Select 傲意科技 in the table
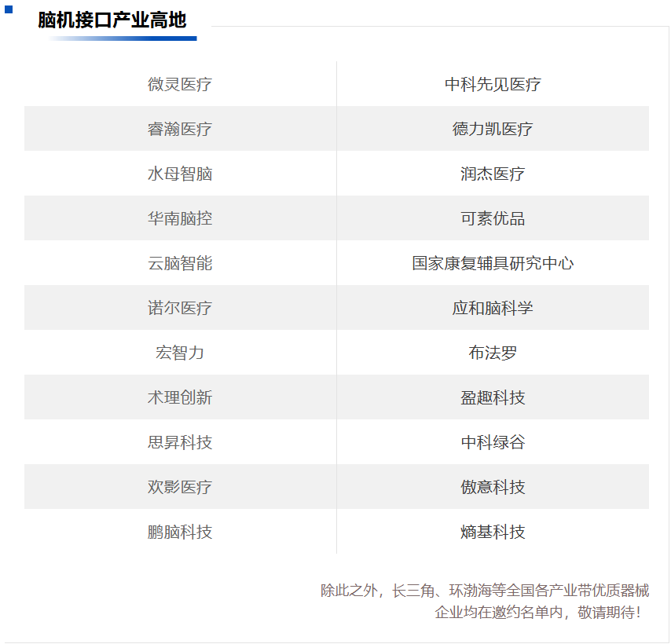The image size is (671, 644). point(493,487)
